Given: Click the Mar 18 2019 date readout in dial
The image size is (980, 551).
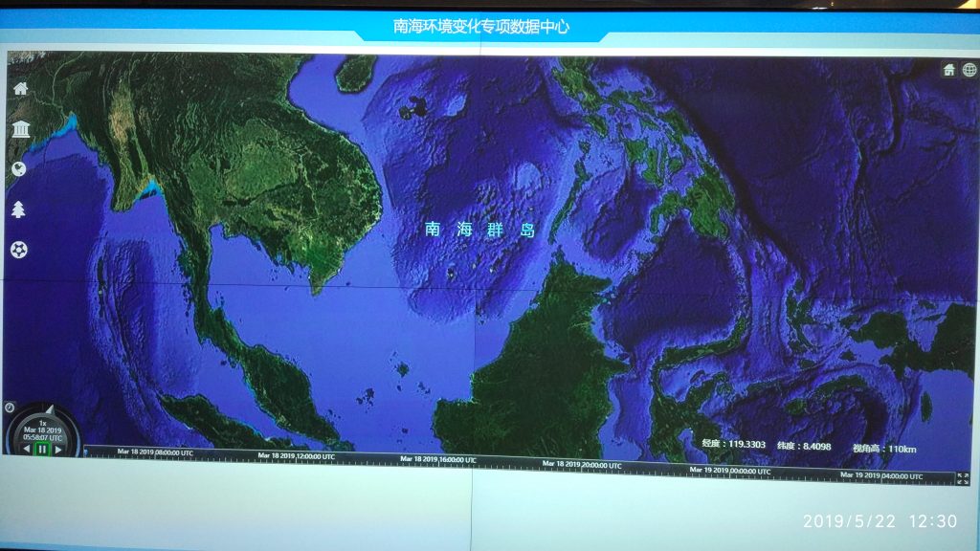Looking at the screenshot, I should coord(43,430).
